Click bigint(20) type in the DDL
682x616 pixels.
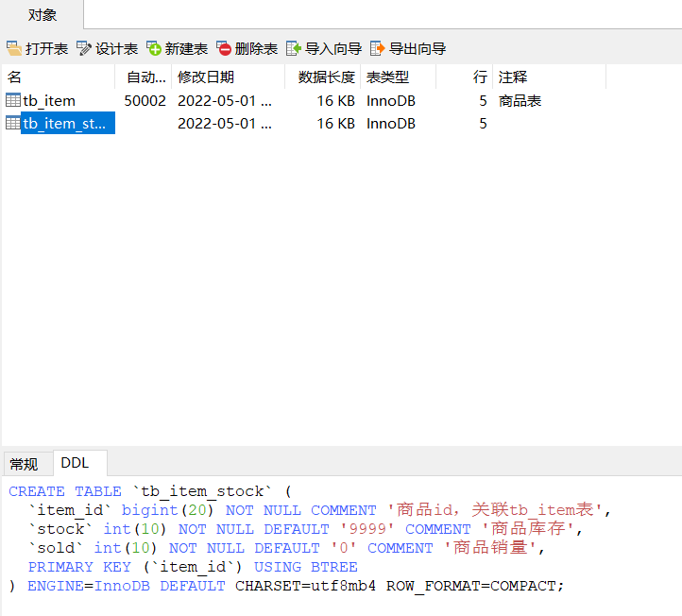pos(167,510)
